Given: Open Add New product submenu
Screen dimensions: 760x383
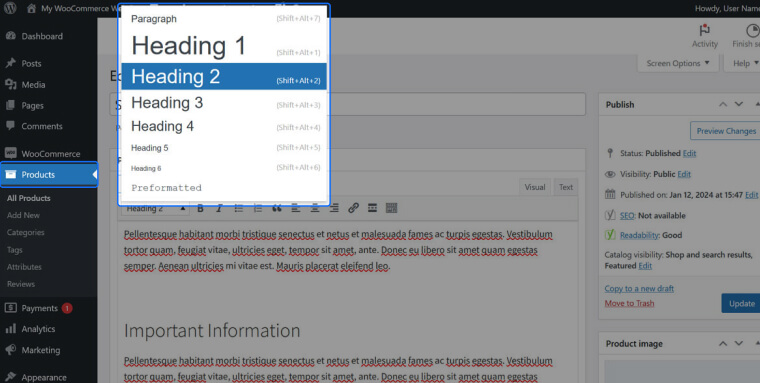Looking at the screenshot, I should coord(23,215).
